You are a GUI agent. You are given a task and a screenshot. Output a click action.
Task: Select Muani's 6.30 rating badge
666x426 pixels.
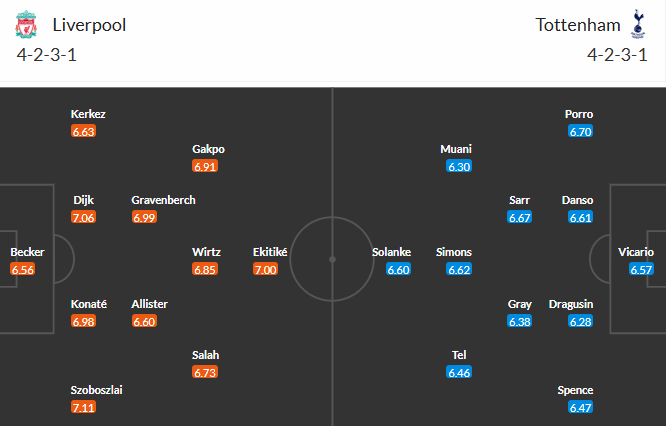pyautogui.click(x=459, y=166)
